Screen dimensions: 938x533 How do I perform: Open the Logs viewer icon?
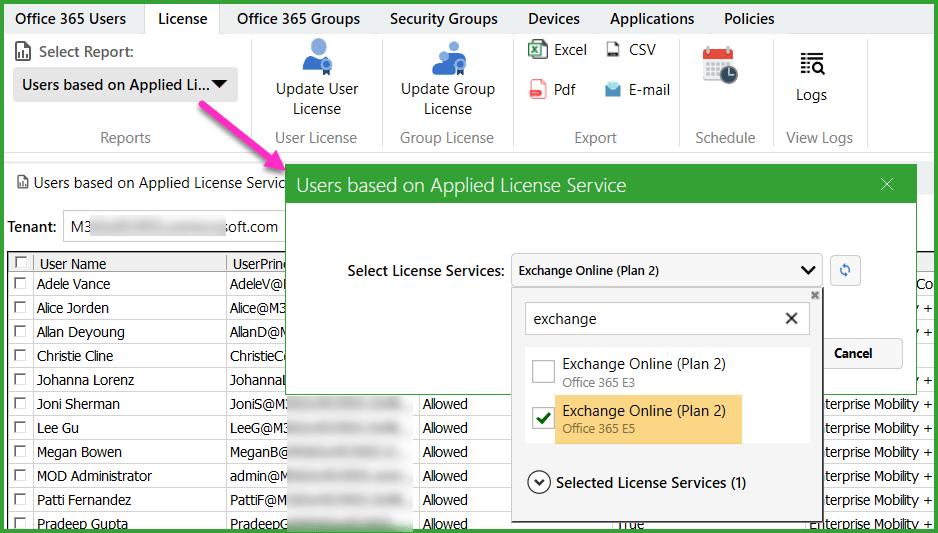(812, 64)
